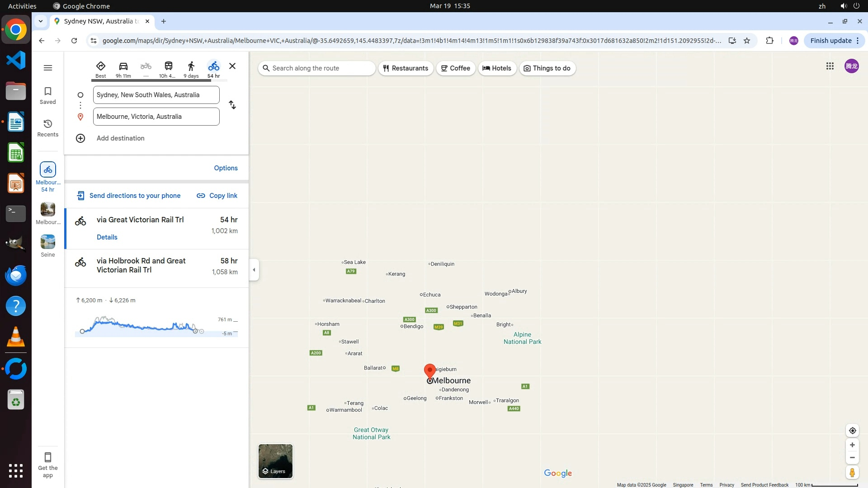This screenshot has height=488, width=868.
Task: Toggle the Restaurants filter chip
Action: [x=406, y=68]
